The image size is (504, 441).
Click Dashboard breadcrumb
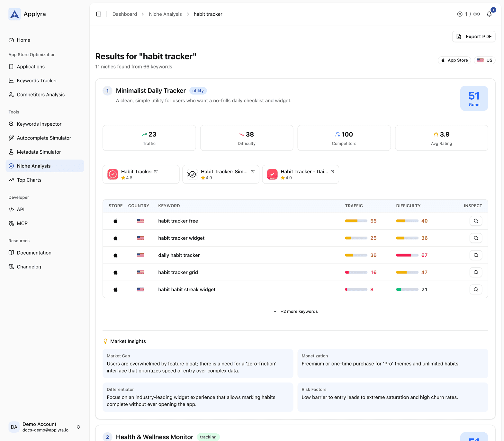(x=125, y=14)
